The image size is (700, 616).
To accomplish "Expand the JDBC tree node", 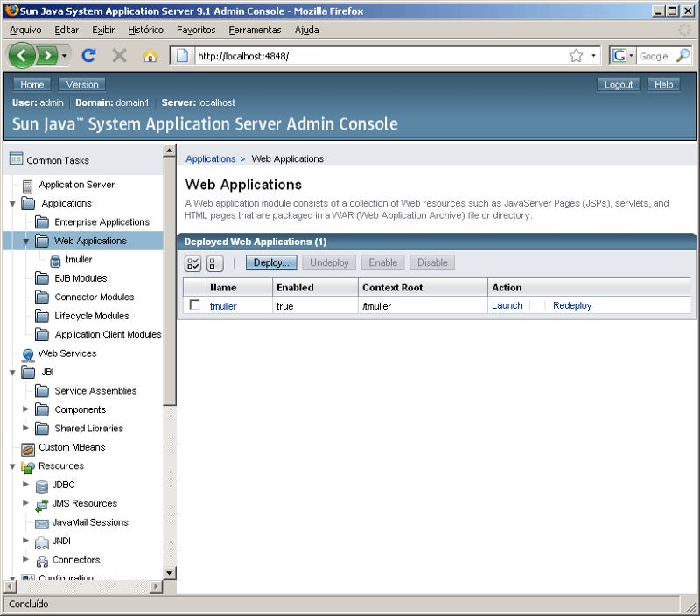I will point(26,485).
